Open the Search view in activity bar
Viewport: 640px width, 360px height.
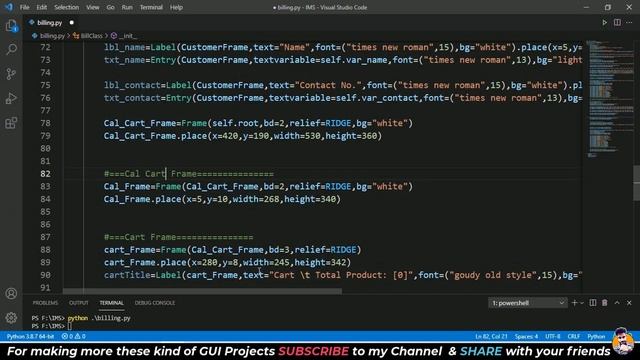click(x=11, y=49)
